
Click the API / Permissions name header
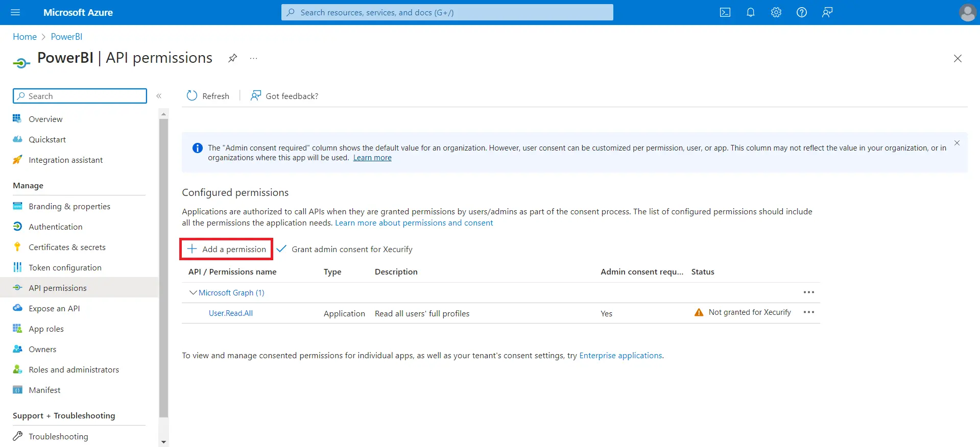pos(232,272)
